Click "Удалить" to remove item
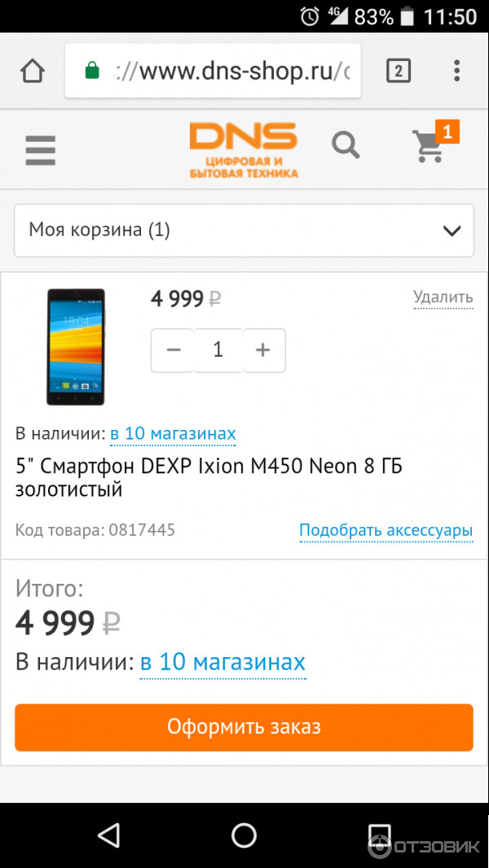 [443, 297]
